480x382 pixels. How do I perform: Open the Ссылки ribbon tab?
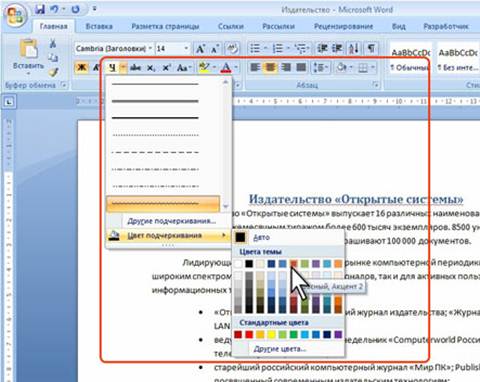tap(231, 26)
